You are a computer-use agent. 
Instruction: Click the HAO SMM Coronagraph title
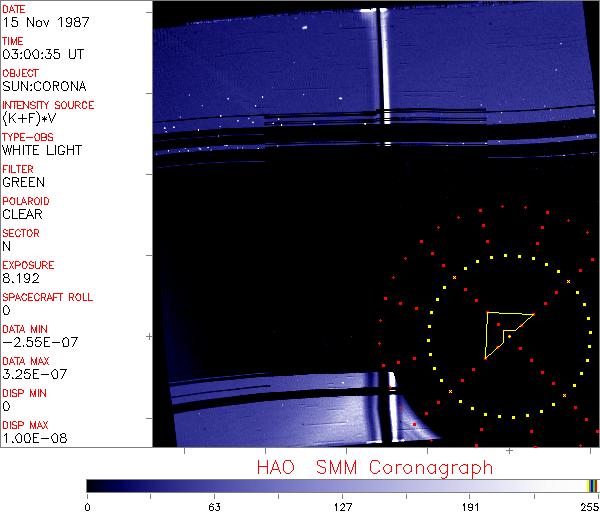point(374,468)
